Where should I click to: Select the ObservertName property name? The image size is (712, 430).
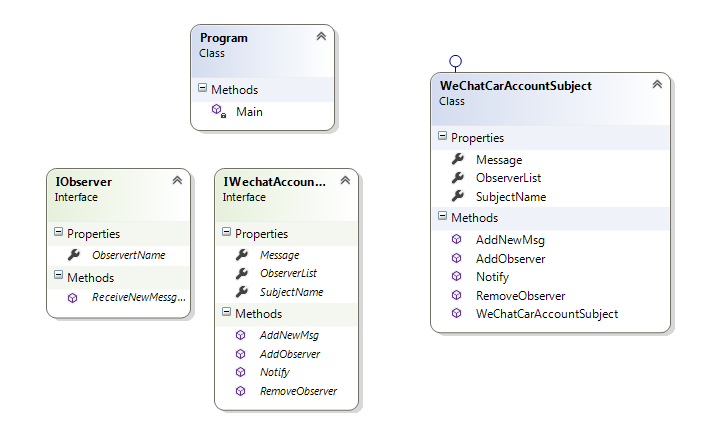129,255
